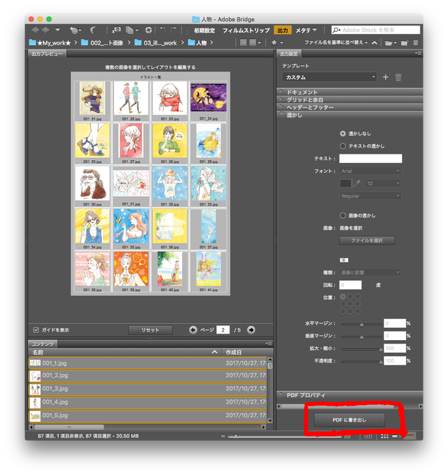Click the lock thumbnail grid icon
448x476 pixels.
coord(368,436)
